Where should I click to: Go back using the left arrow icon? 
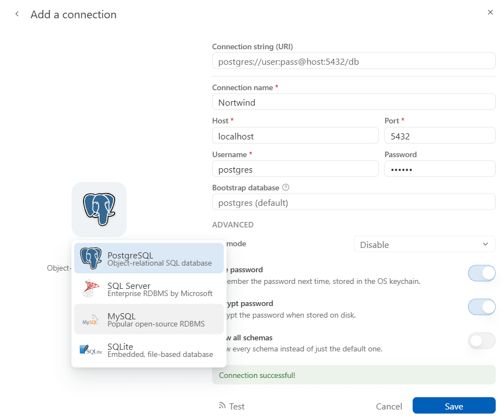17,14
